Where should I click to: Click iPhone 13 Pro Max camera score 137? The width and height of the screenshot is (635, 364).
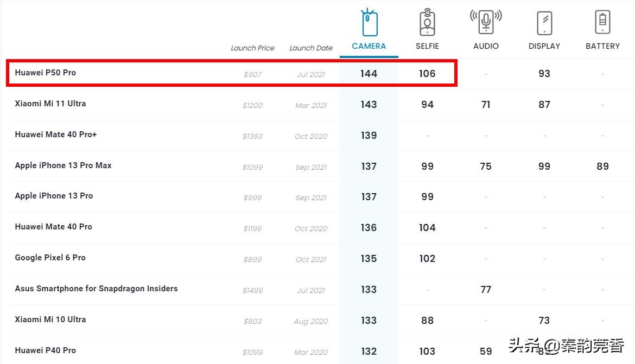[369, 167]
